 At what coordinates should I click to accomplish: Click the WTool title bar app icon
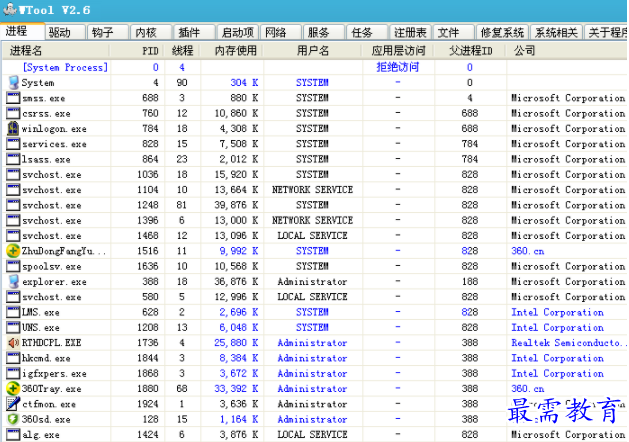point(10,9)
